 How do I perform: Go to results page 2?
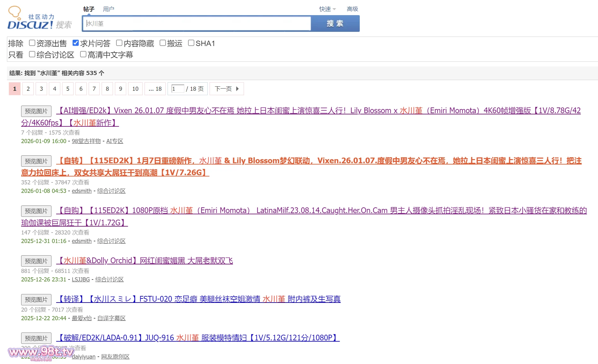(28, 89)
